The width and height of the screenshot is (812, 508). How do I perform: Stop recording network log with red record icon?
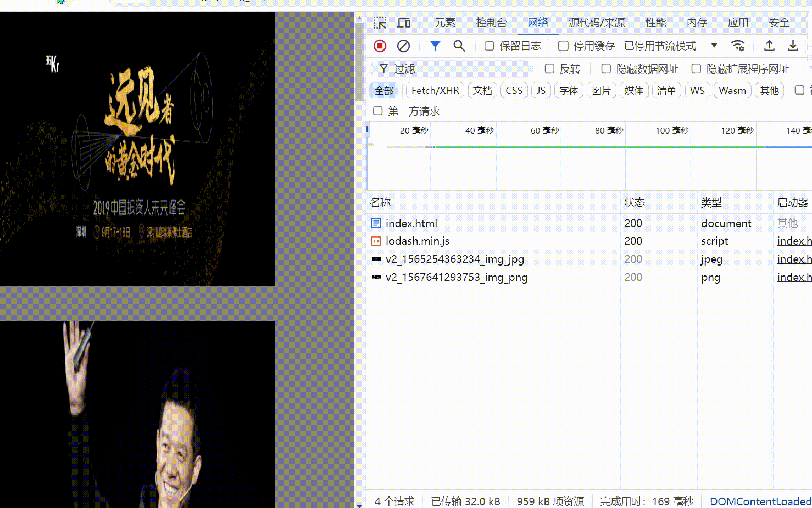tap(379, 46)
